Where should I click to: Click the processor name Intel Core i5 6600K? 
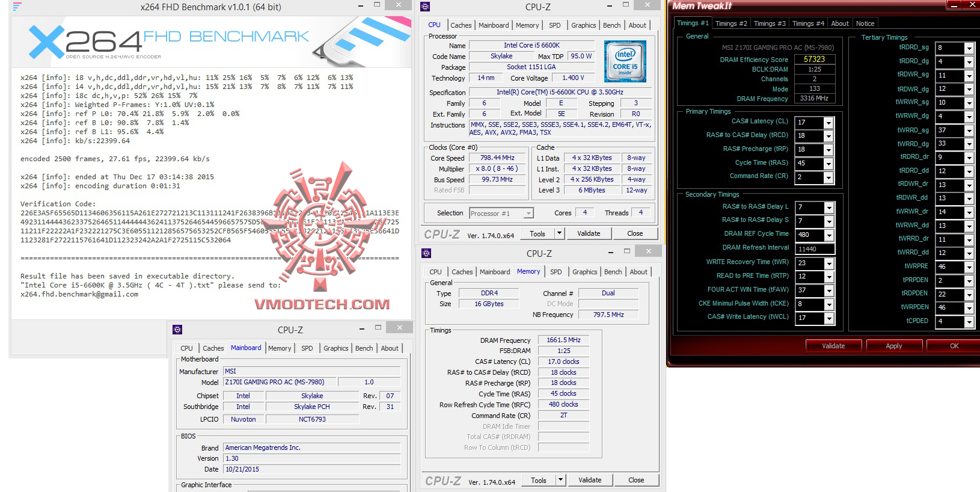pos(531,45)
